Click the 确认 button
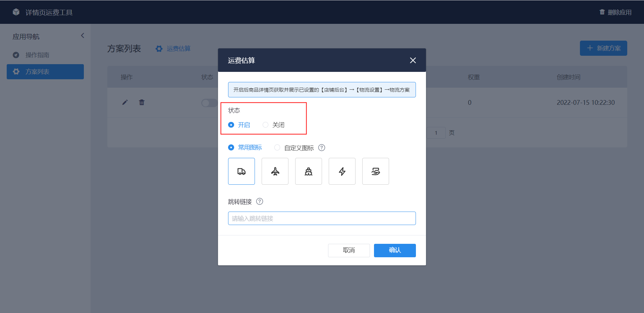The width and height of the screenshot is (644, 313). pyautogui.click(x=395, y=251)
